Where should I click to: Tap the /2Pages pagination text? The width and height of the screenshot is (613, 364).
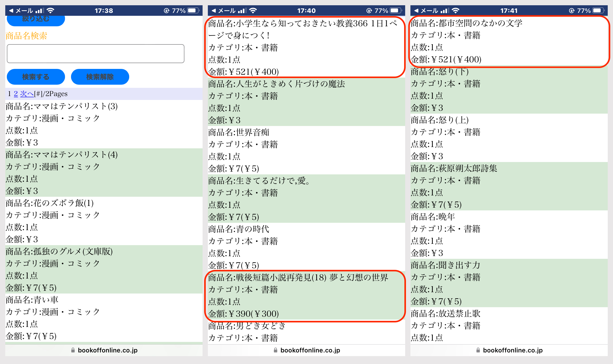pos(55,94)
